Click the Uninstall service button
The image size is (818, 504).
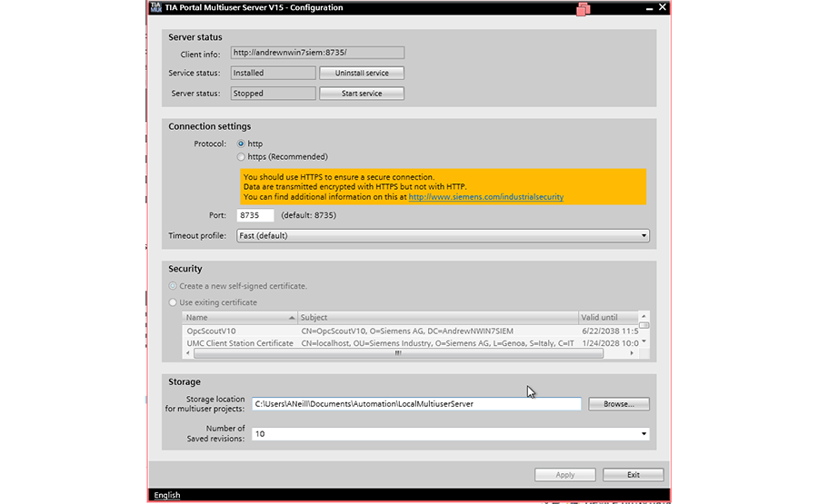tap(362, 73)
